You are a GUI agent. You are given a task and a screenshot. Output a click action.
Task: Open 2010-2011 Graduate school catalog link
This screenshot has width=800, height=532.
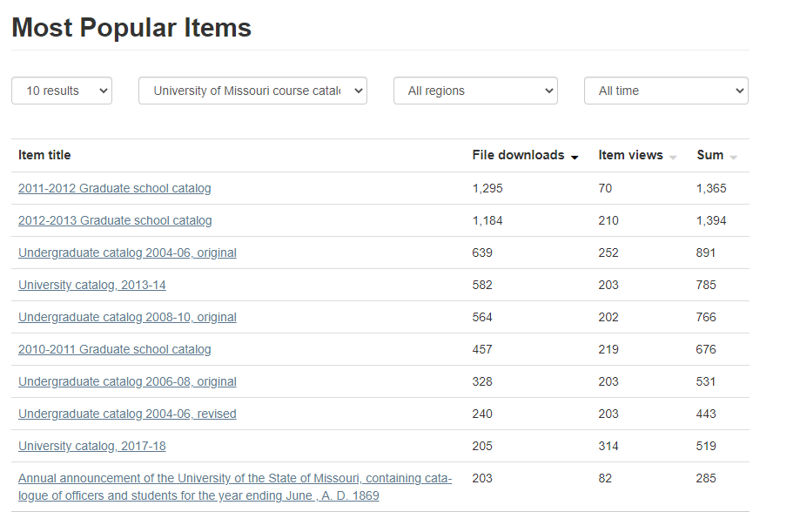[x=114, y=349]
